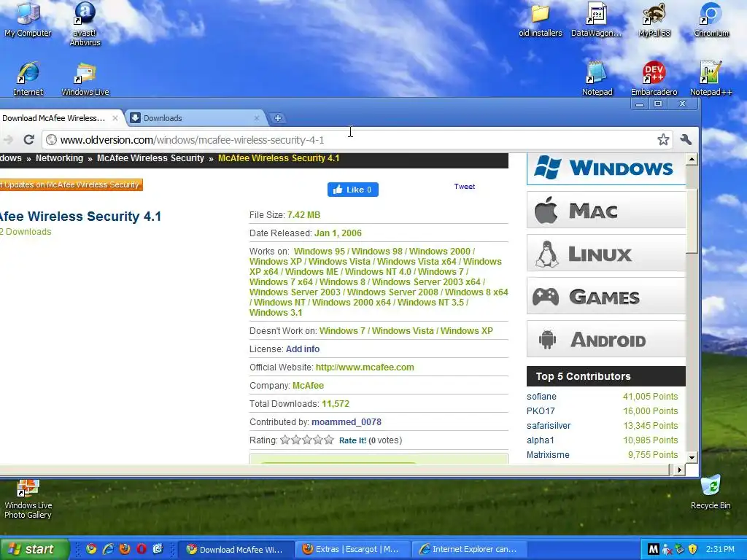Select the old installers folder on desktop
Viewport: 747px width, 560px height.
[x=541, y=20]
